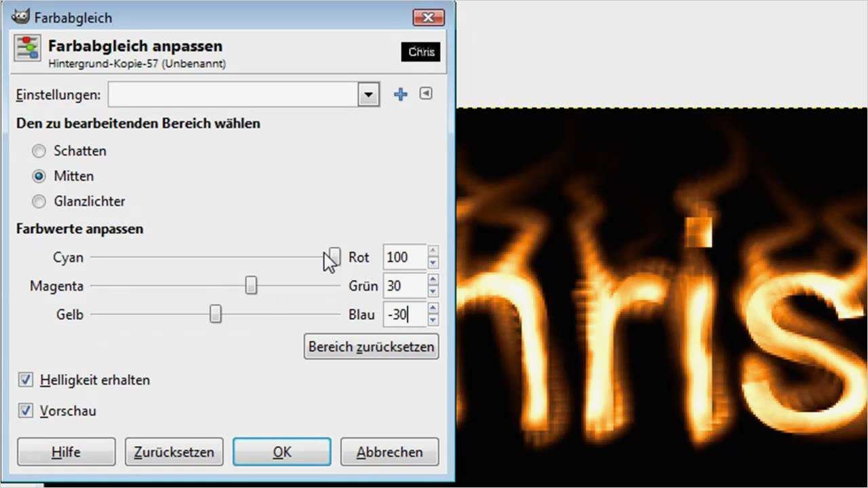Save current settings with the plus icon
This screenshot has width=868, height=488.
[400, 94]
